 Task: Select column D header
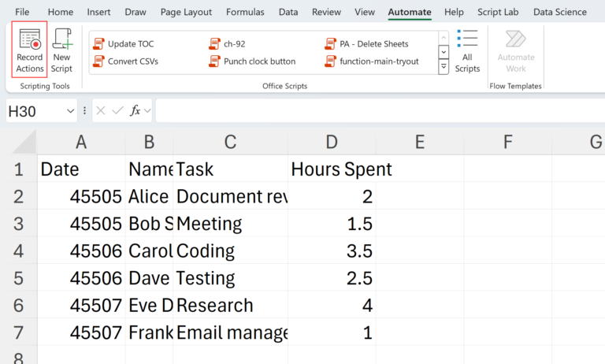(332, 142)
